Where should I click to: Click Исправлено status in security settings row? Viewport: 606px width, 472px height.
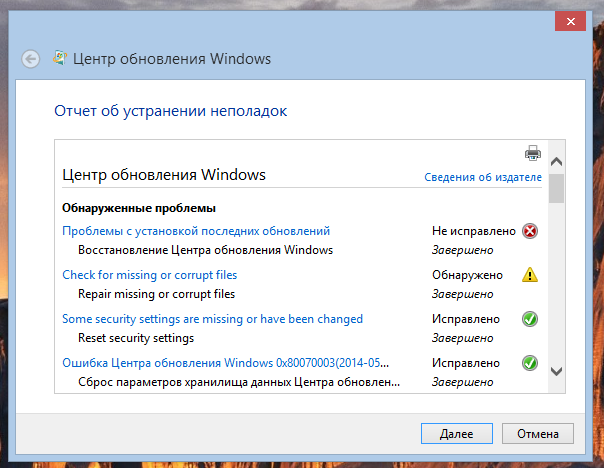(466, 319)
